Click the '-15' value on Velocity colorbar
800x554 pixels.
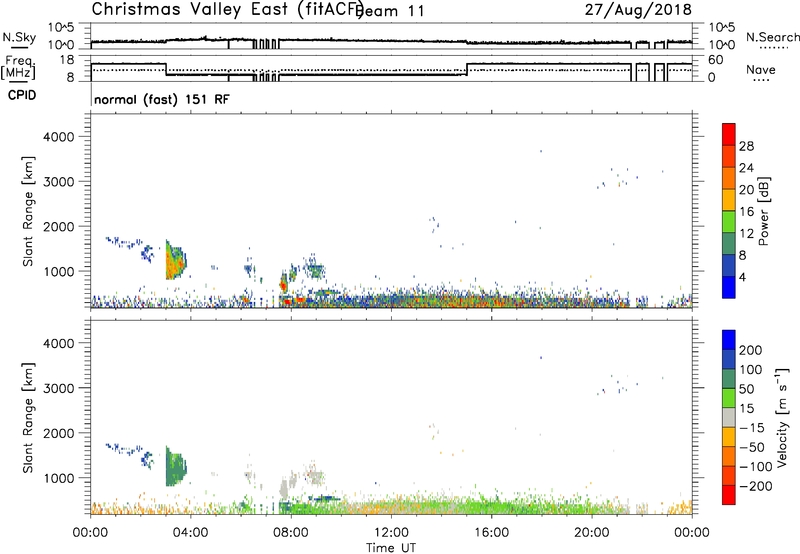tap(752, 427)
